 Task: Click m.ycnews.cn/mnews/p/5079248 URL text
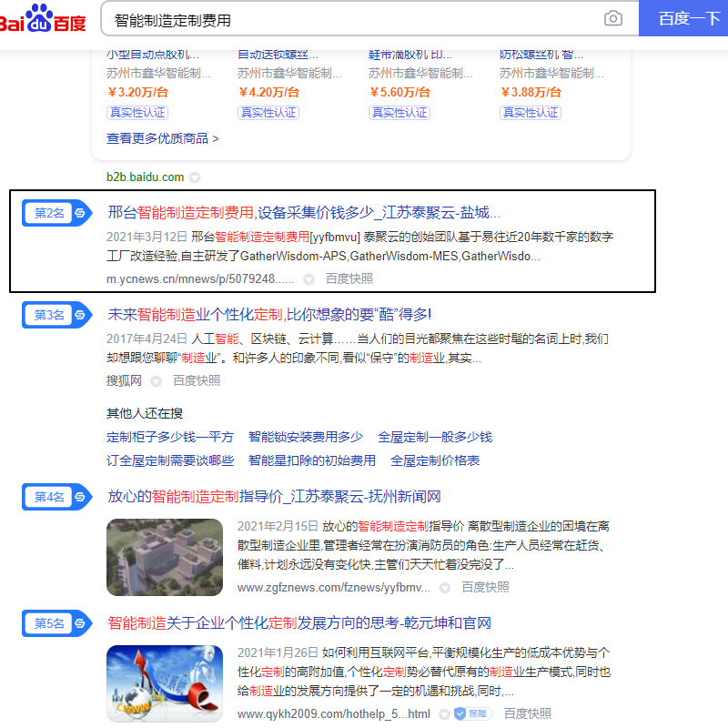coord(200,279)
